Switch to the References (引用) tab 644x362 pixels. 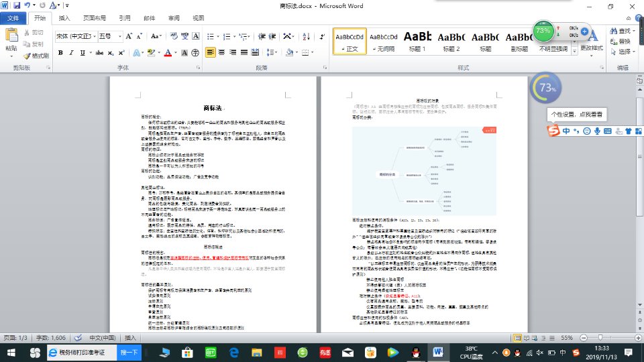coord(125,18)
